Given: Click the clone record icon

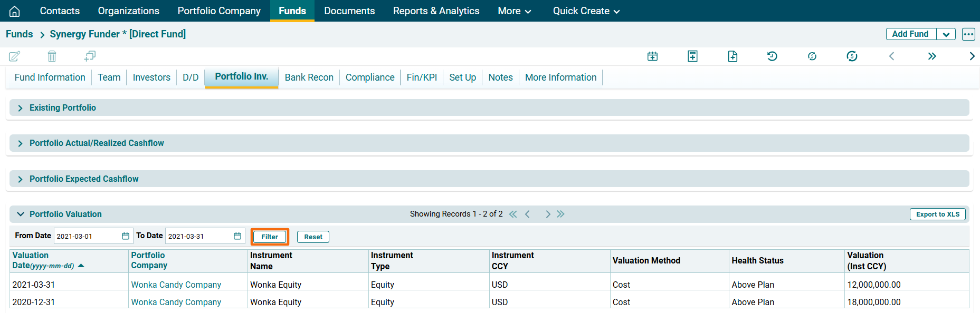Looking at the screenshot, I should point(90,56).
